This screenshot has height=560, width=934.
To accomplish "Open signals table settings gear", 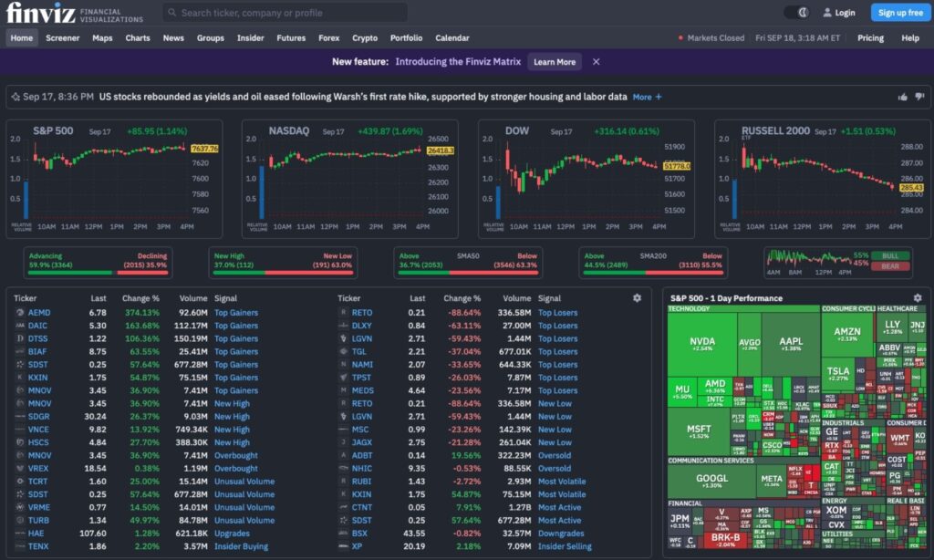I will (x=637, y=298).
